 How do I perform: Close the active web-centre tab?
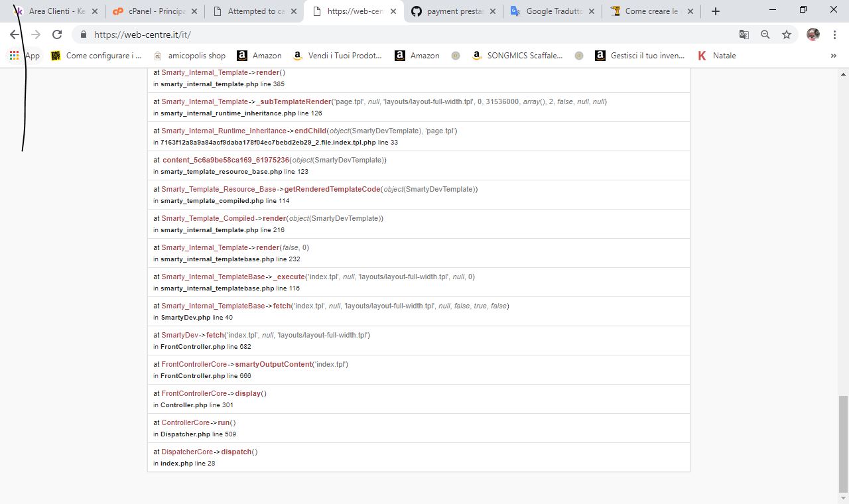click(x=393, y=11)
